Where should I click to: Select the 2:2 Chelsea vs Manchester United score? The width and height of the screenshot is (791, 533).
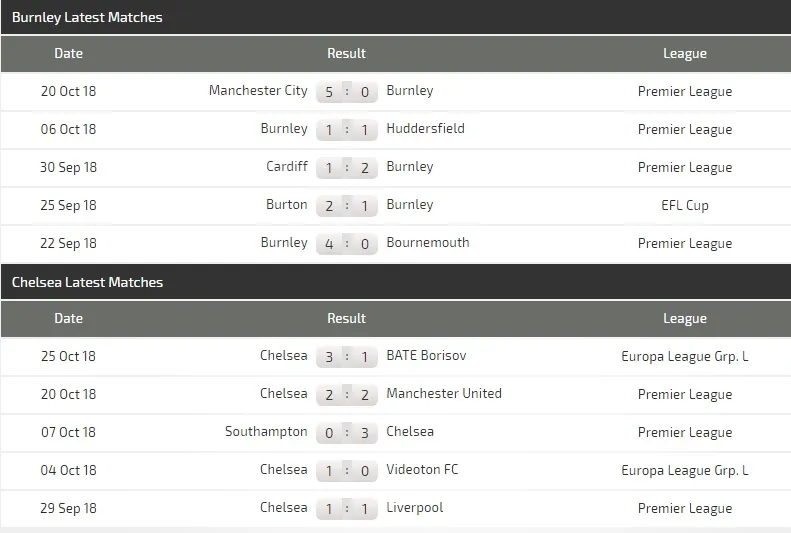click(x=347, y=394)
